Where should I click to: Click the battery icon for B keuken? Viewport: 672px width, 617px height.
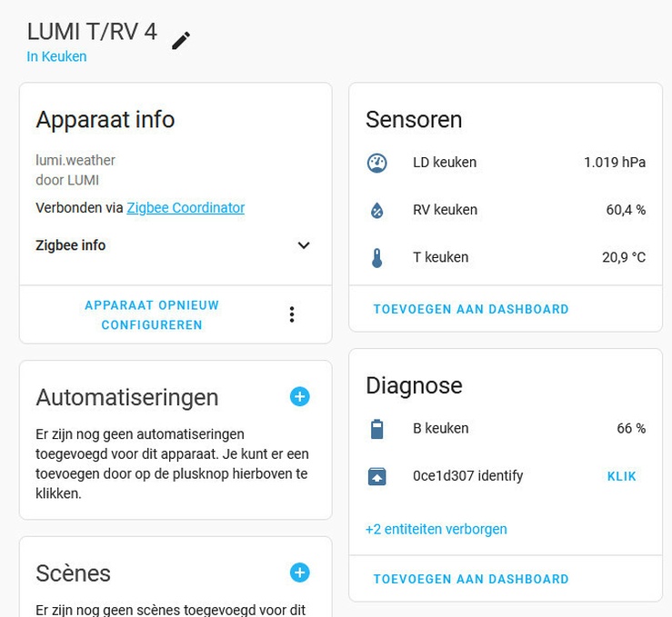(376, 429)
